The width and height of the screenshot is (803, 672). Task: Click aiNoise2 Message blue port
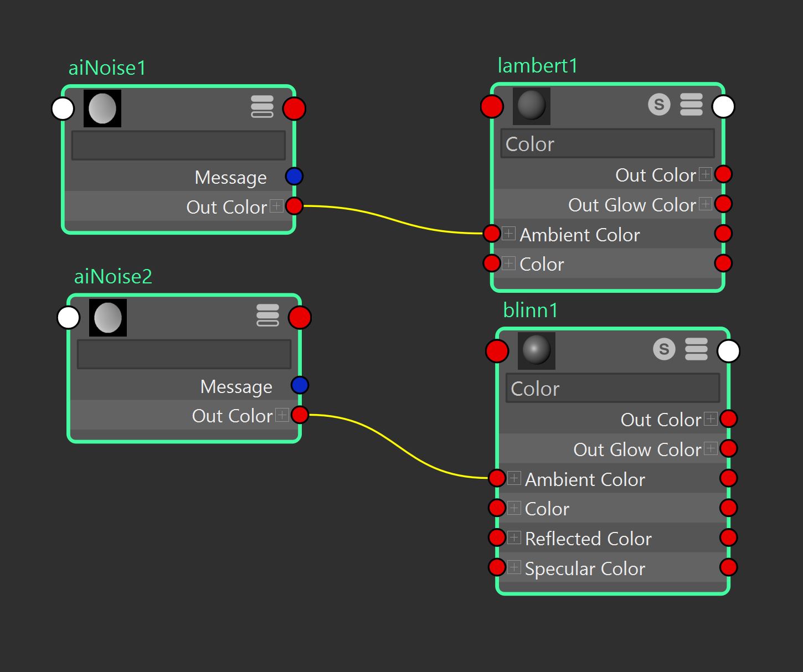[x=300, y=385]
